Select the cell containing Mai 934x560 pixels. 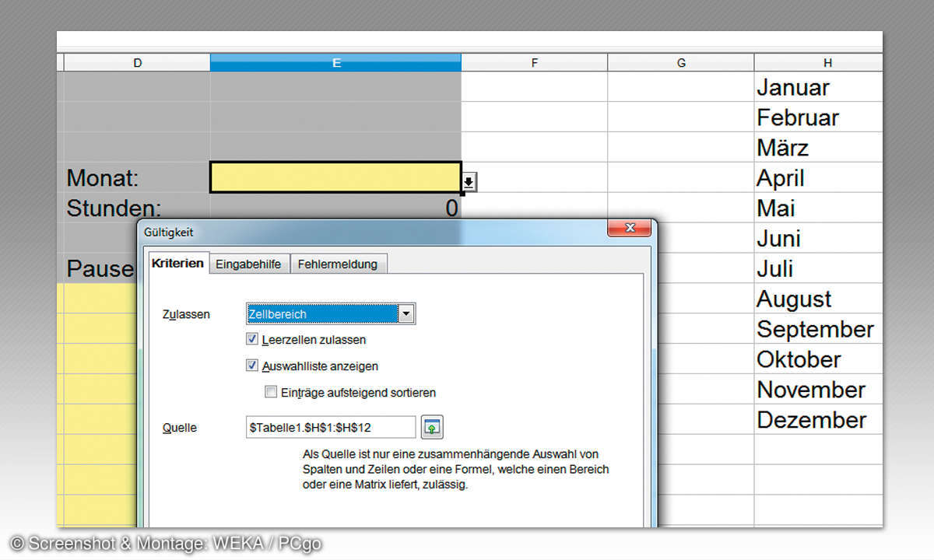click(x=818, y=208)
